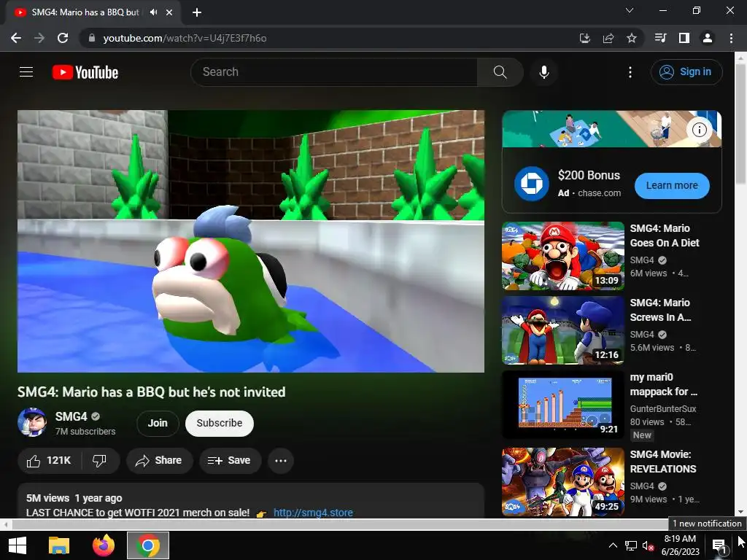The height and width of the screenshot is (560, 747).
Task: Click the address bar URL
Action: pos(185,38)
